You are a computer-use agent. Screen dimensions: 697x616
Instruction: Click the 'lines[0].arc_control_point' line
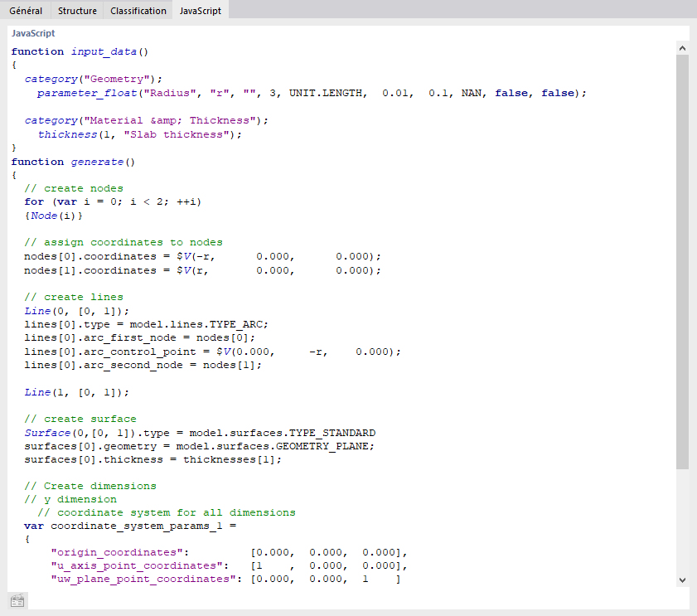coord(212,352)
